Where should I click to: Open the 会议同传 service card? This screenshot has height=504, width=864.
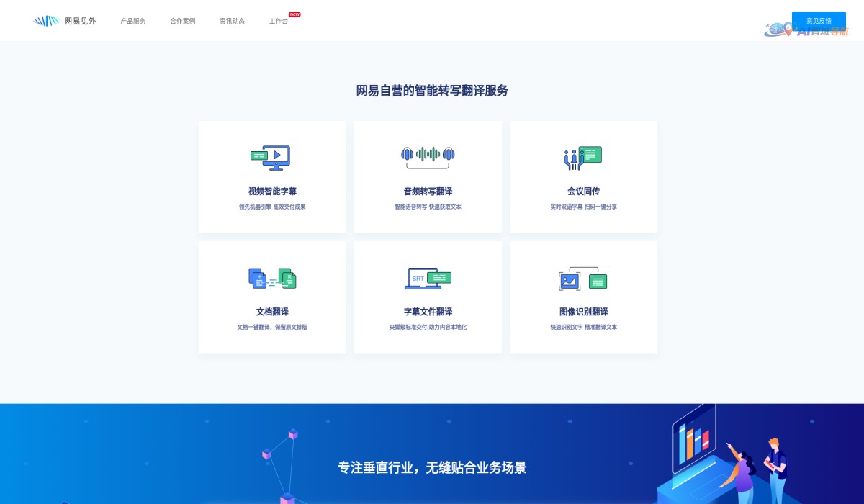coord(583,176)
